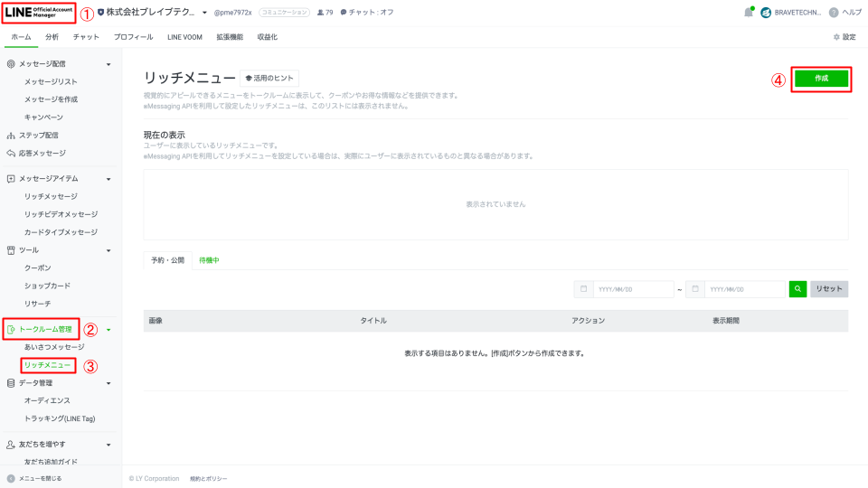The width and height of the screenshot is (868, 488).
Task: Collapse the トークルーム管理 section arrow
Action: [x=108, y=330]
